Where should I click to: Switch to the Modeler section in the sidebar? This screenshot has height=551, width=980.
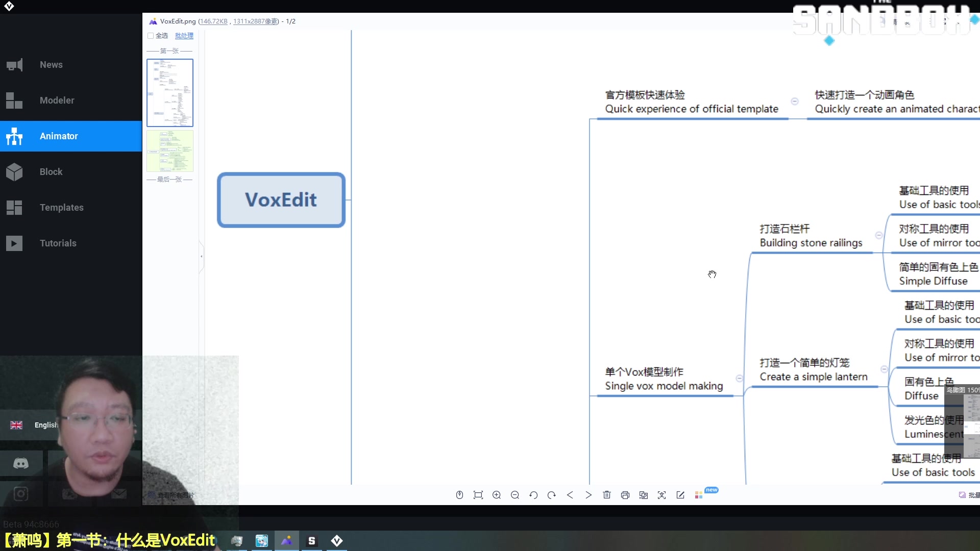pos(56,101)
